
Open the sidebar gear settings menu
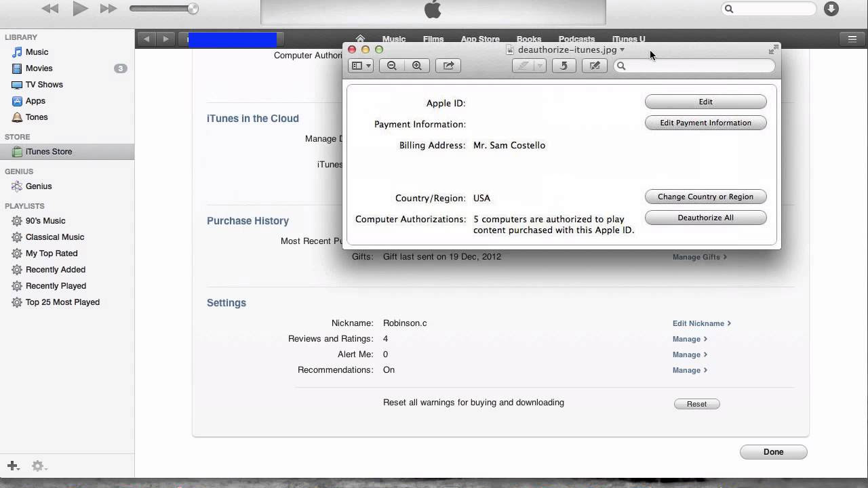[39, 466]
